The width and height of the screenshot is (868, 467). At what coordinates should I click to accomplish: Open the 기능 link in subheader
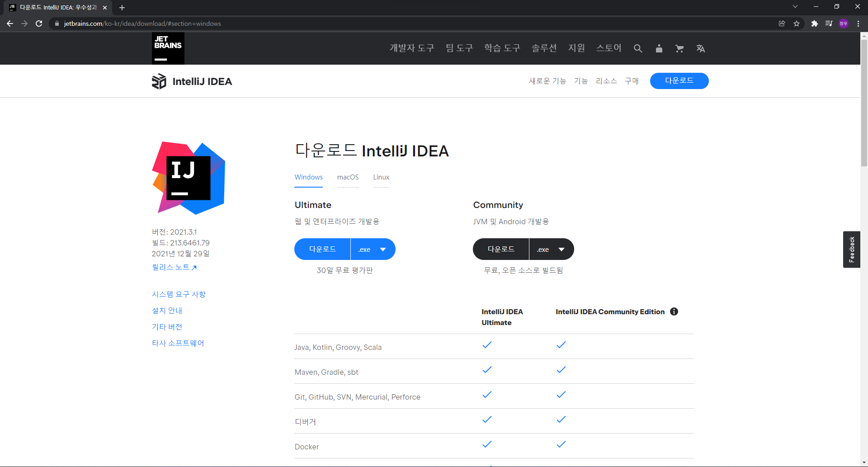pyautogui.click(x=581, y=81)
